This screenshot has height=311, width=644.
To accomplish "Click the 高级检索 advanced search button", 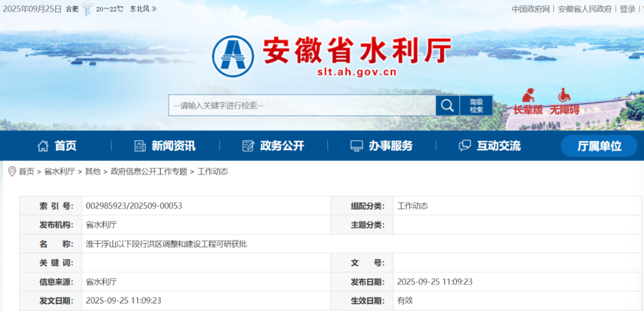I will click(x=476, y=105).
